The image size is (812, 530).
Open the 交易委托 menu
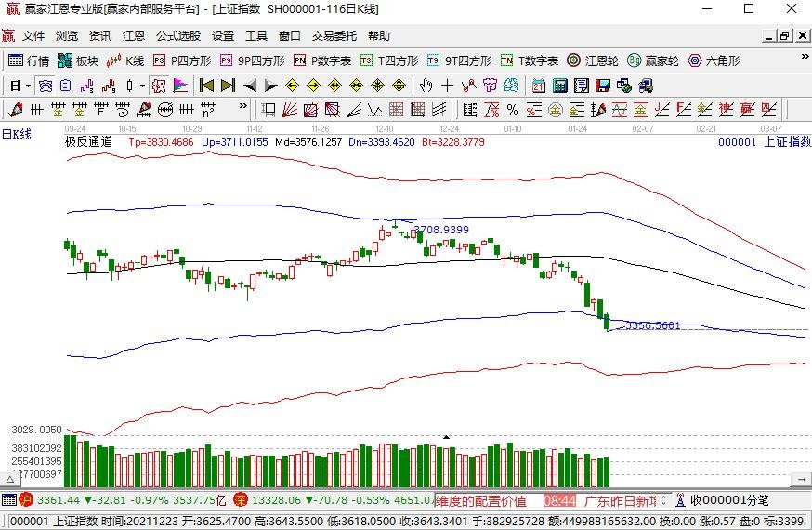point(334,35)
